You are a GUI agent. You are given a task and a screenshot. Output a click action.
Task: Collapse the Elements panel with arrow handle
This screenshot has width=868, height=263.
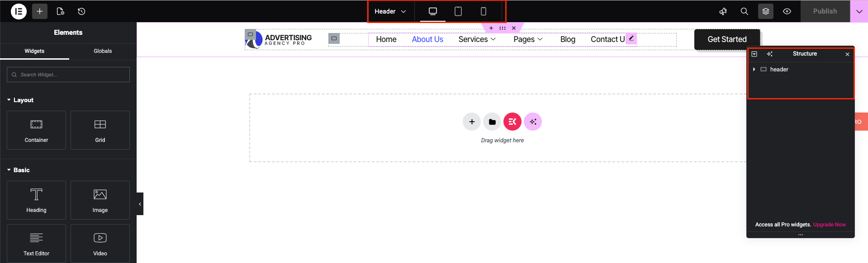[140, 204]
